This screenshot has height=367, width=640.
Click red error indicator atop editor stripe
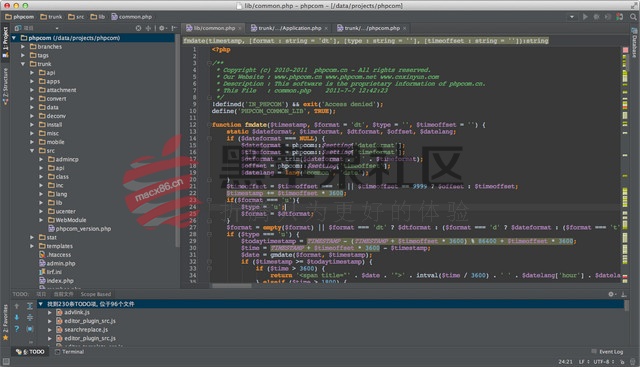pos(625,50)
